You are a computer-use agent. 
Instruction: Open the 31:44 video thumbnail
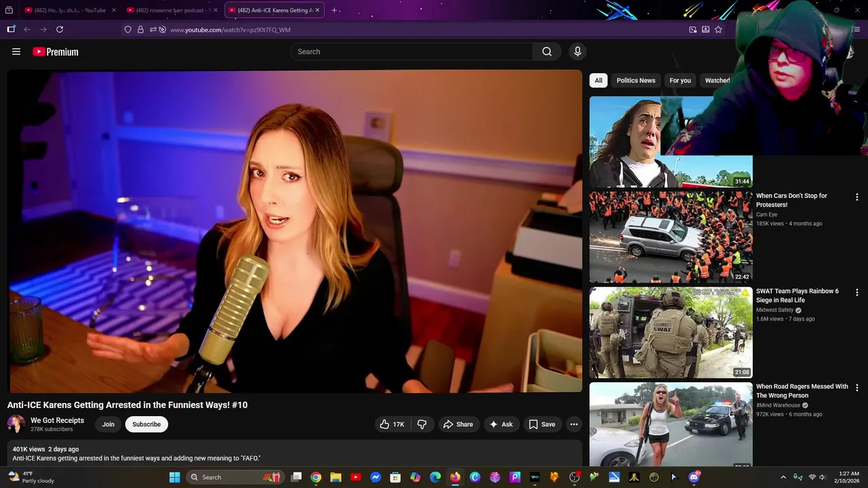(671, 142)
